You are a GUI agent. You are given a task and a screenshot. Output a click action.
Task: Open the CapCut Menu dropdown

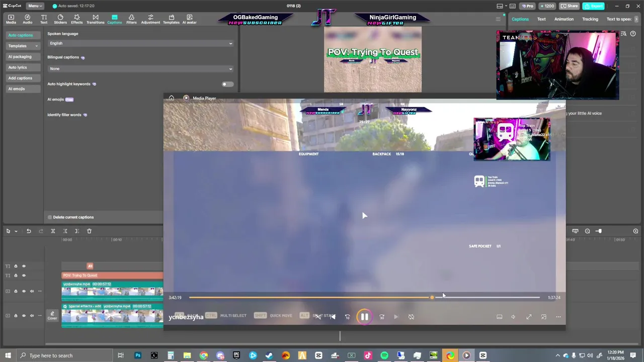point(34,6)
